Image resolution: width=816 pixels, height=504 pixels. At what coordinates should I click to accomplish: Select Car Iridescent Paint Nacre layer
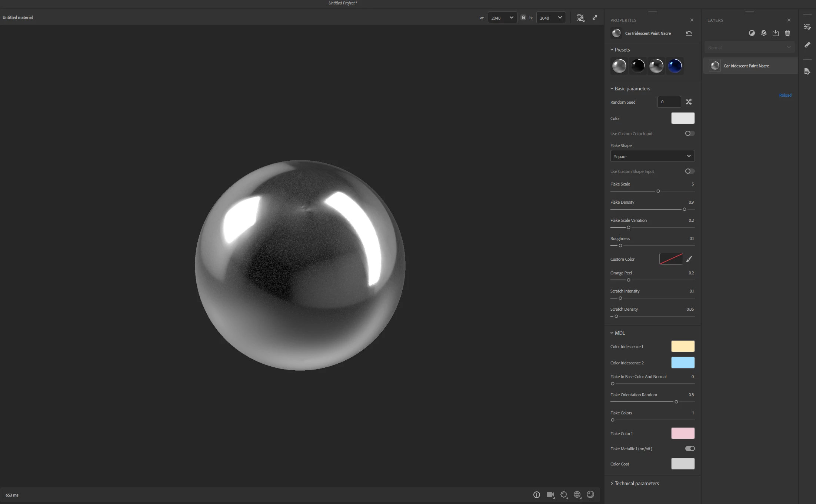point(746,66)
